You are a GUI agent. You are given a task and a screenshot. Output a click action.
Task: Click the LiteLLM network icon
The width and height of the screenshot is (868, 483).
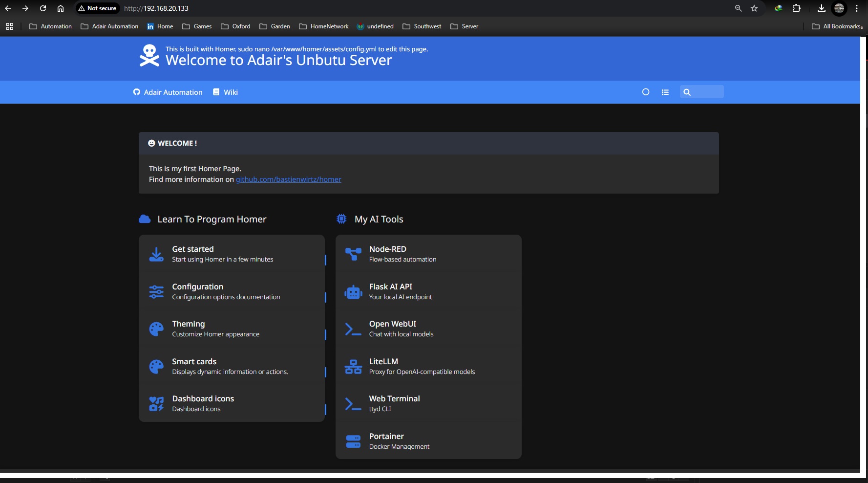click(353, 367)
